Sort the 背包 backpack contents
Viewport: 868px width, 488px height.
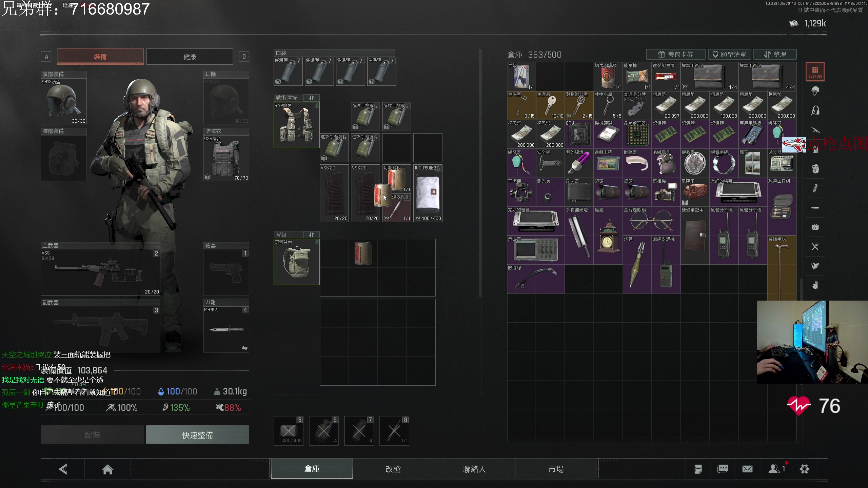pyautogui.click(x=312, y=235)
